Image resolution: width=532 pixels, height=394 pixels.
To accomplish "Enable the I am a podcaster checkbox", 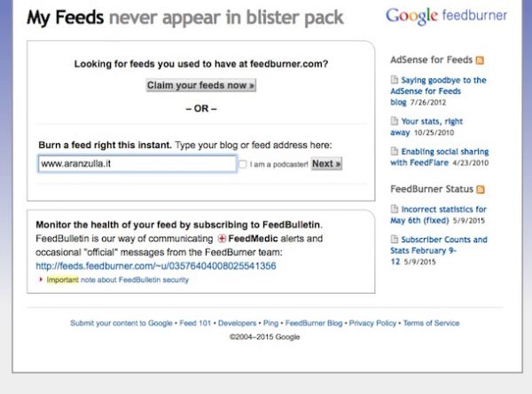I will click(243, 164).
